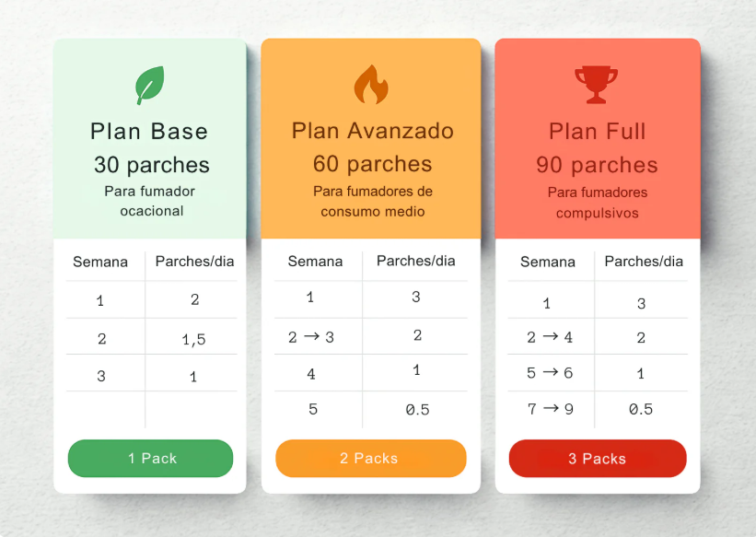Image resolution: width=756 pixels, height=537 pixels.
Task: Select the Plan Base title
Action: coord(149,132)
